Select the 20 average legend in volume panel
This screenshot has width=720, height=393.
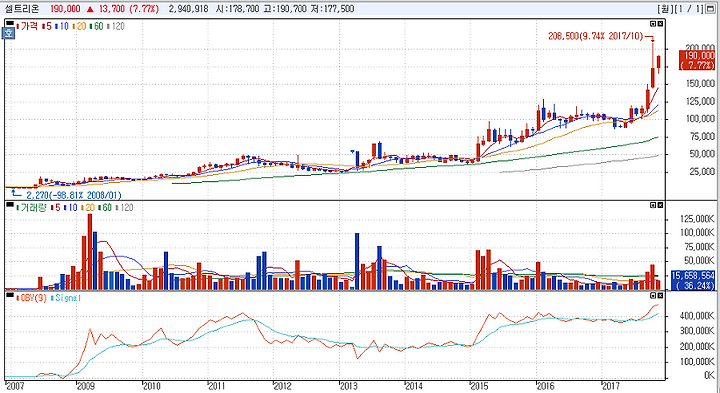tap(87, 208)
